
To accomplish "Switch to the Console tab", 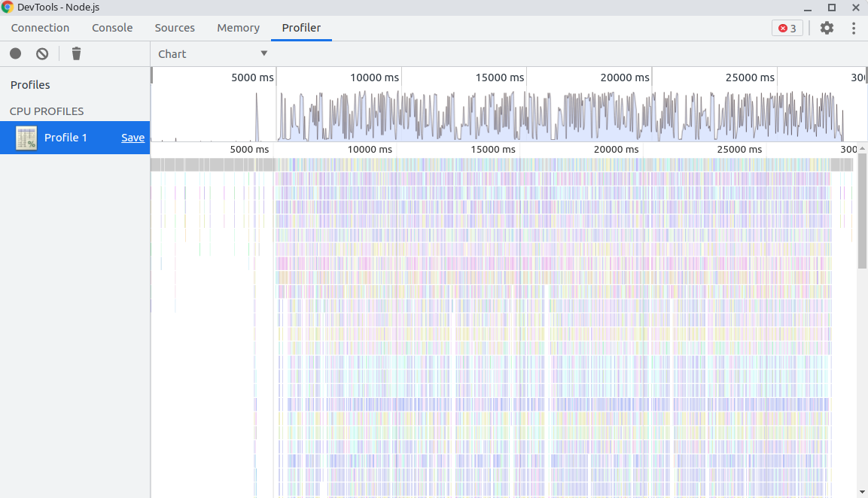I will pyautogui.click(x=112, y=28).
